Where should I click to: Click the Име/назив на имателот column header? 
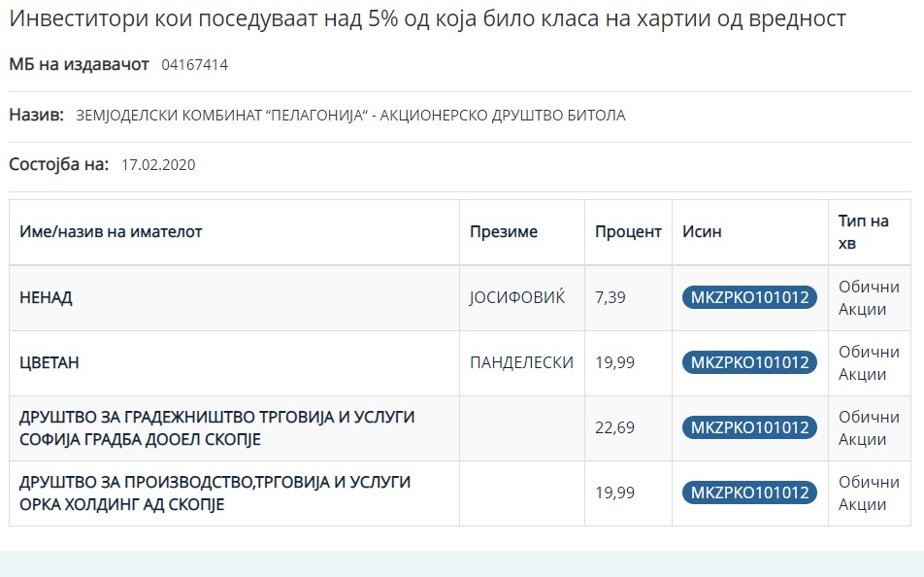point(112,232)
